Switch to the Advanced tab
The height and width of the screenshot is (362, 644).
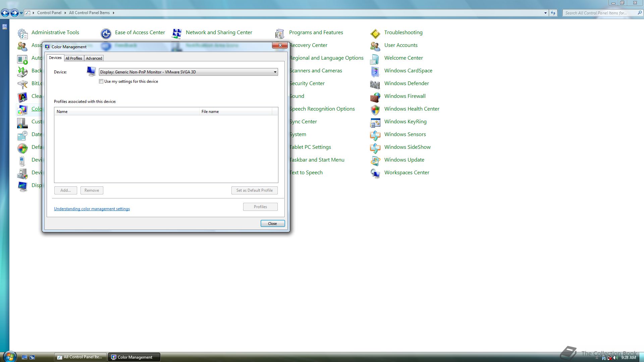click(x=94, y=58)
